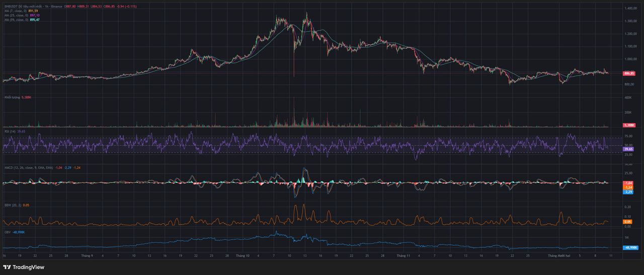Click the red 886,85 current price tag on scale

tap(629, 73)
